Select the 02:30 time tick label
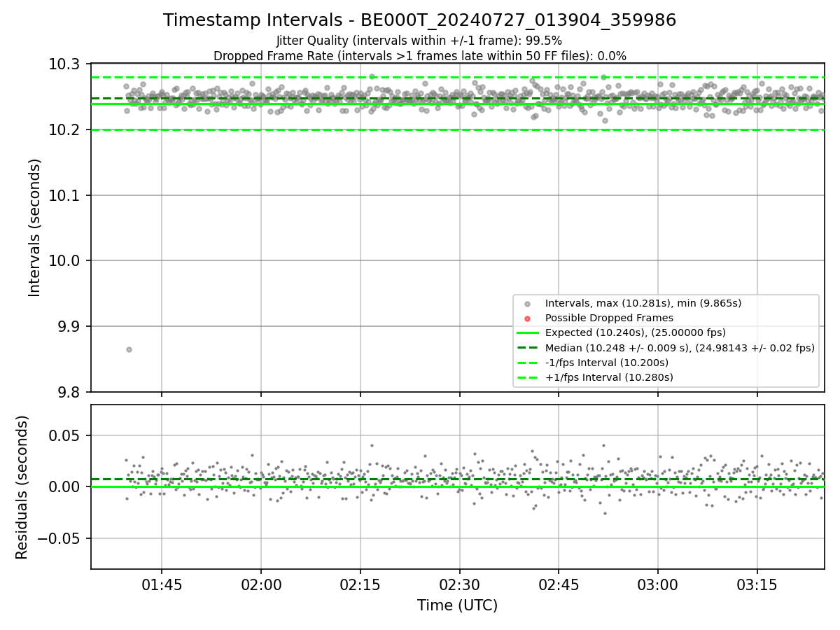Viewport: 840px width, 630px height. click(x=459, y=584)
